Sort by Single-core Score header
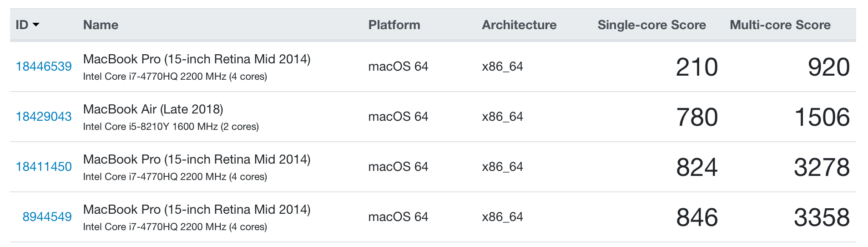Image resolution: width=868 pixels, height=247 pixels. click(651, 25)
